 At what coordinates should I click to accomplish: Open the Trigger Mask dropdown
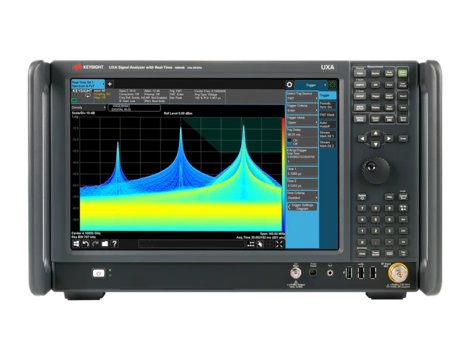pyautogui.click(x=302, y=120)
